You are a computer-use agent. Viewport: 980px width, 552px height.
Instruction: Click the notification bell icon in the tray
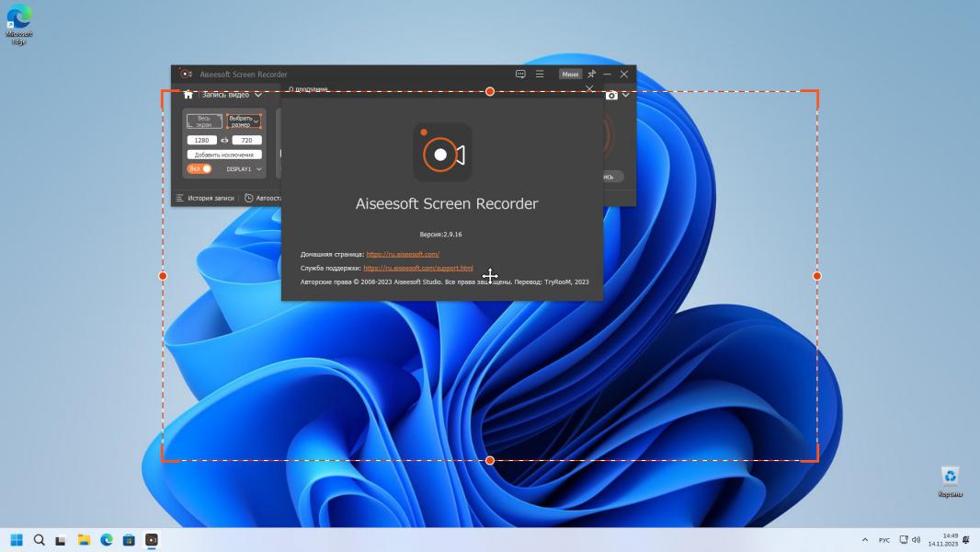[x=966, y=539]
